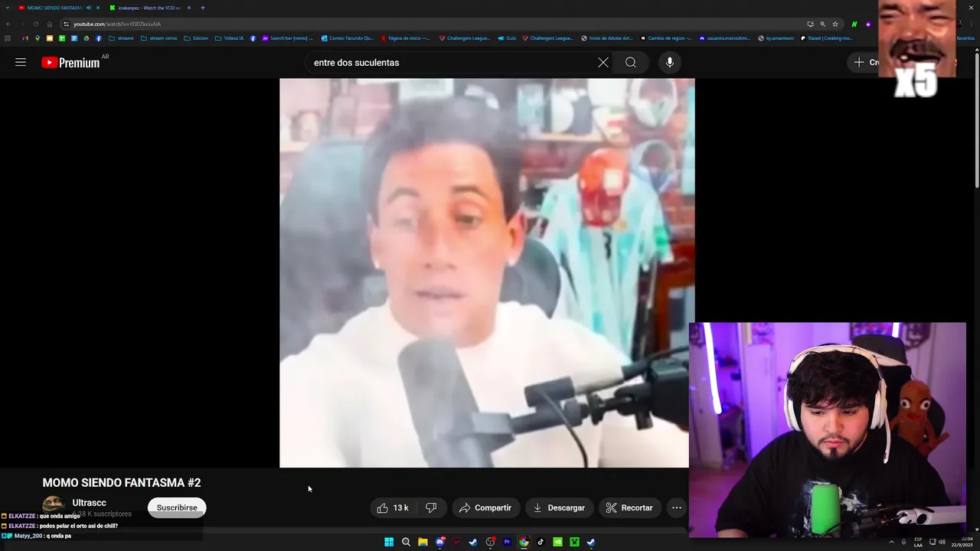Open the "Videos IA" bookmark folder
This screenshot has height=551, width=980.
click(x=229, y=38)
